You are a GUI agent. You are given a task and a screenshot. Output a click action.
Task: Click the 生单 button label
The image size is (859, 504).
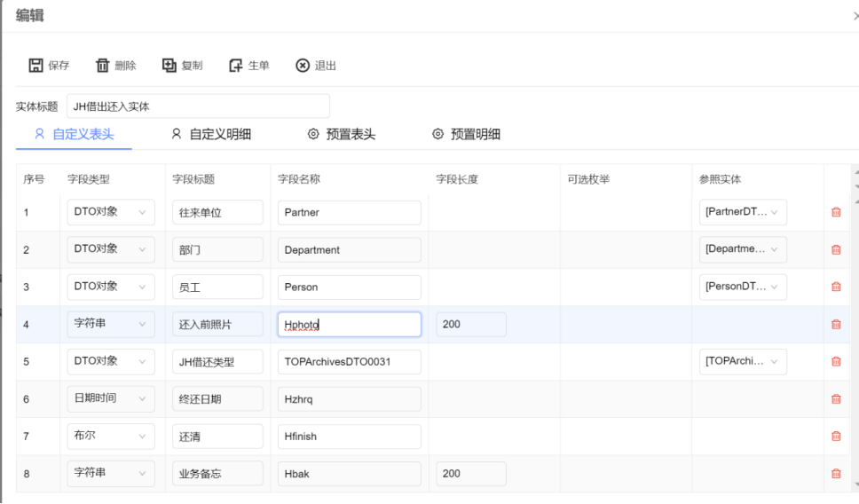tap(258, 66)
